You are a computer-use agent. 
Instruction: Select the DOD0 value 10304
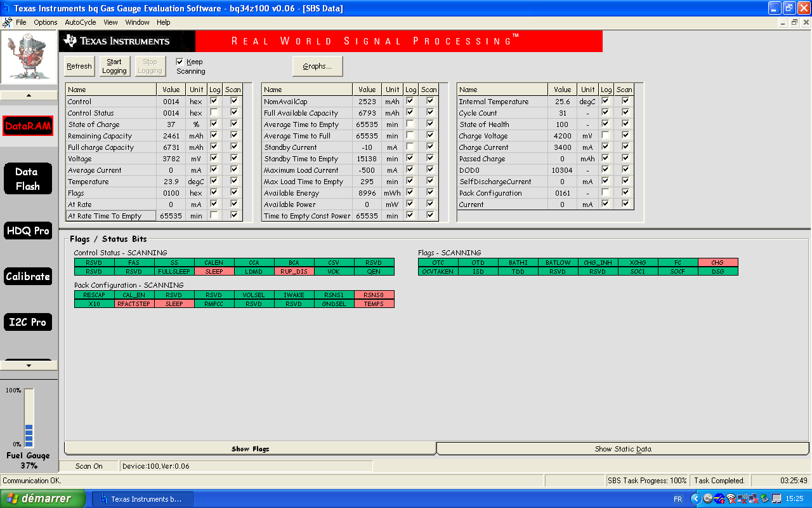[x=563, y=170]
